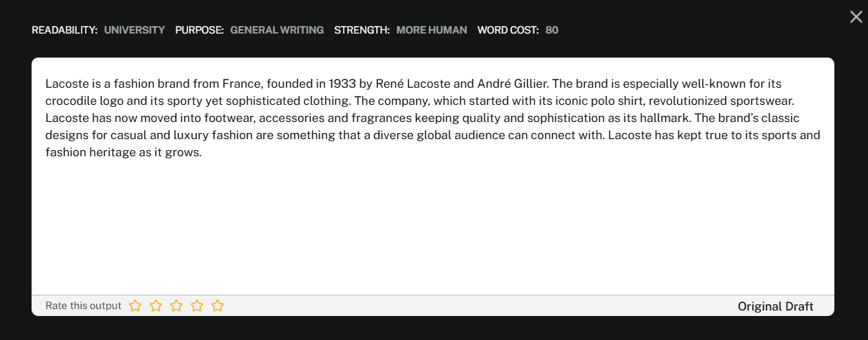
Task: Click the READABILITY label
Action: [x=64, y=30]
